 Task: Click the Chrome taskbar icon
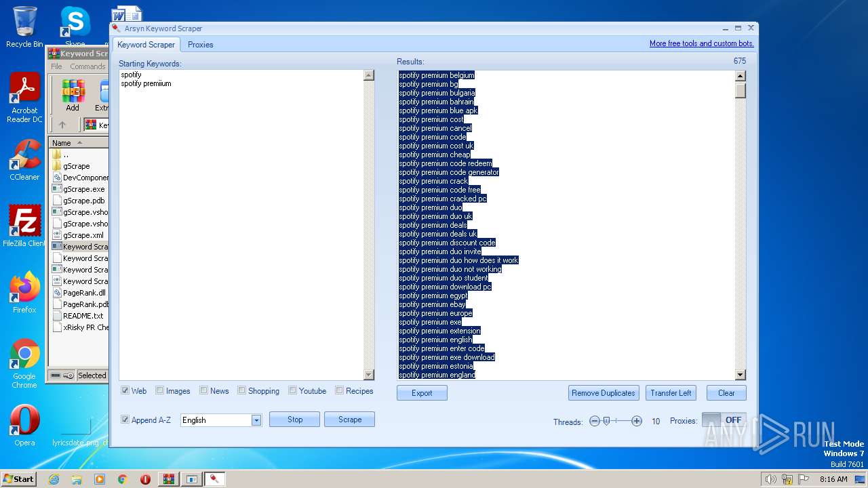click(x=123, y=479)
